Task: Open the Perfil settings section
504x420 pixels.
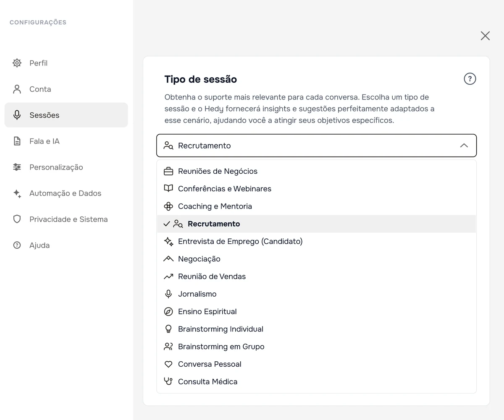Action: (66, 63)
